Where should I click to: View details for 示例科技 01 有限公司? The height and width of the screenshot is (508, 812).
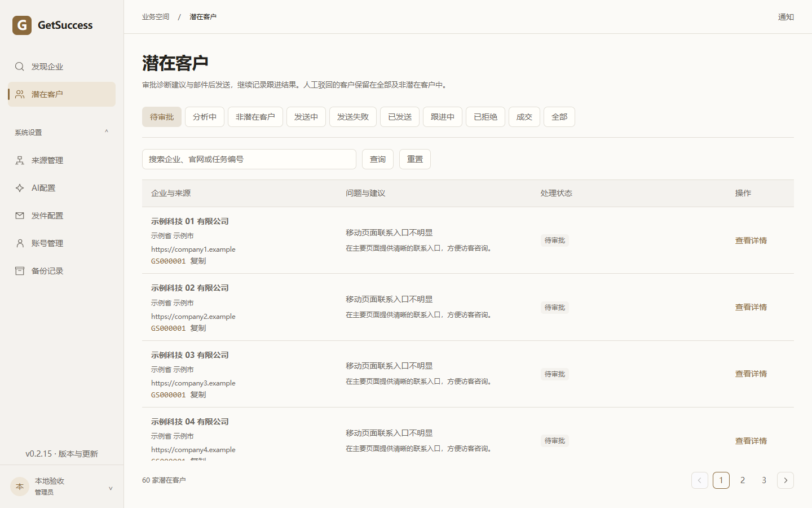click(751, 240)
